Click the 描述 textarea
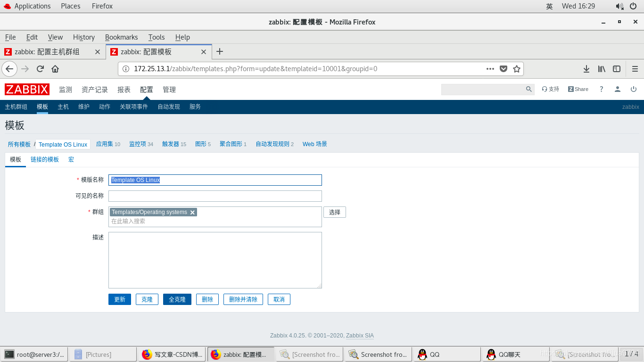The width and height of the screenshot is (644, 362). point(215,260)
